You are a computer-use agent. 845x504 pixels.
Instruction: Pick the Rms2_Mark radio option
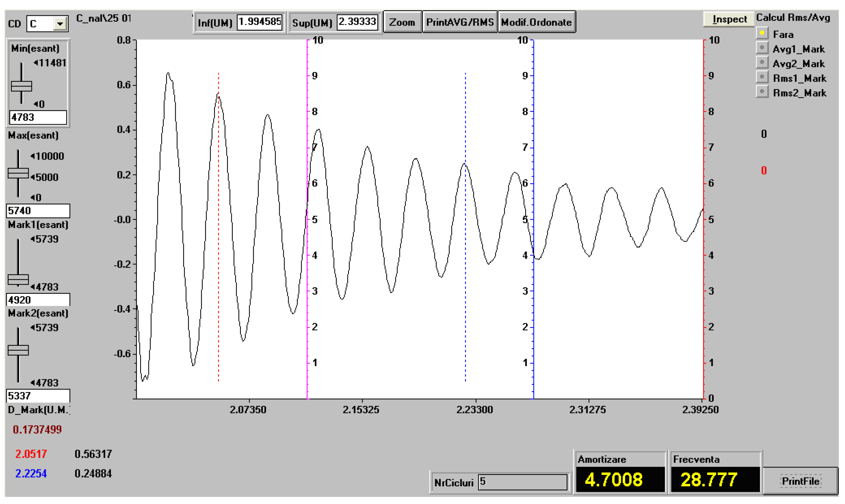tap(762, 92)
